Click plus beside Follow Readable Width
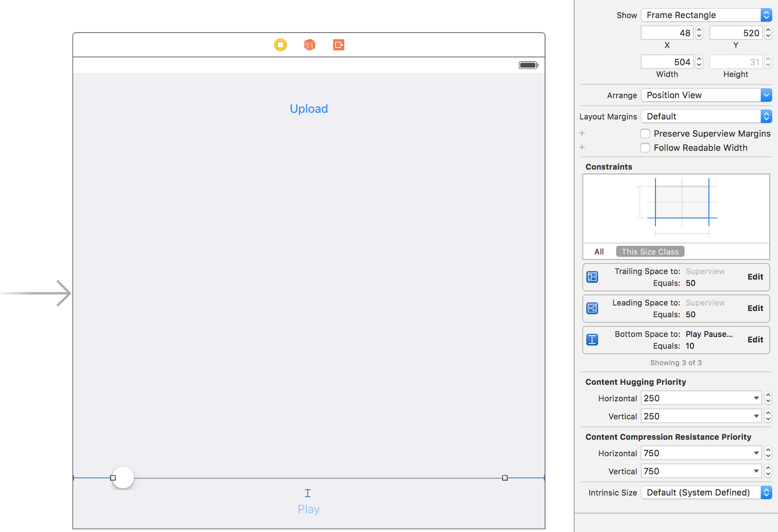Viewport: 778px width, 532px height. (582, 147)
